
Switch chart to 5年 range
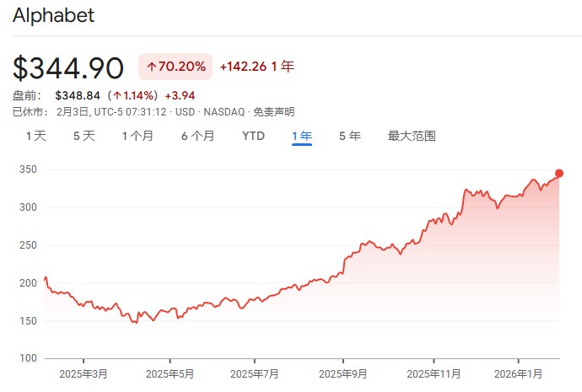click(350, 136)
